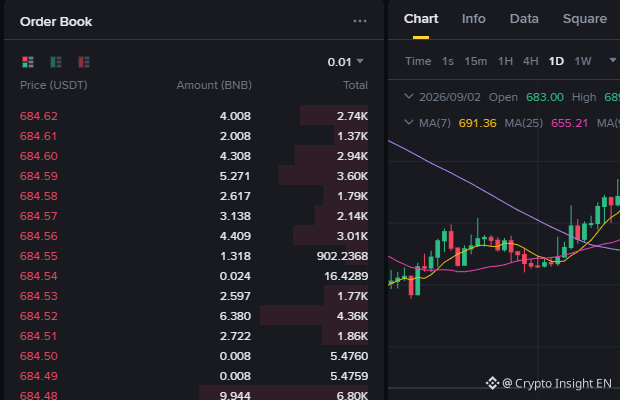Click the 684.62 ask price row
The width and height of the screenshot is (620, 400).
pyautogui.click(x=194, y=116)
